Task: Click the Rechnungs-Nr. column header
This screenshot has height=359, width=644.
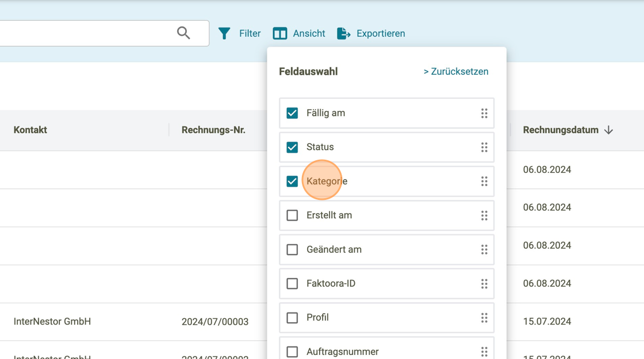Action: pyautogui.click(x=213, y=130)
